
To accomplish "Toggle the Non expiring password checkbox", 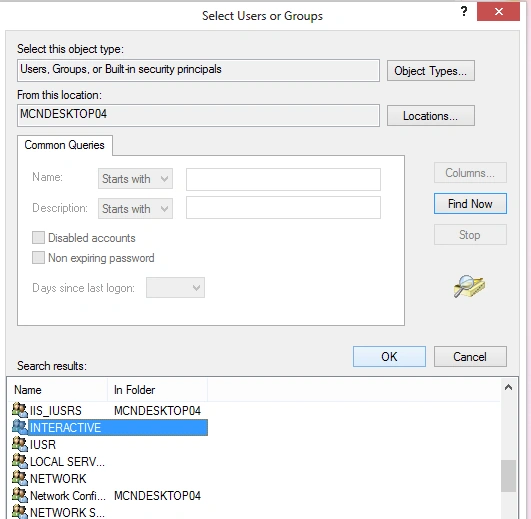I will [38, 258].
